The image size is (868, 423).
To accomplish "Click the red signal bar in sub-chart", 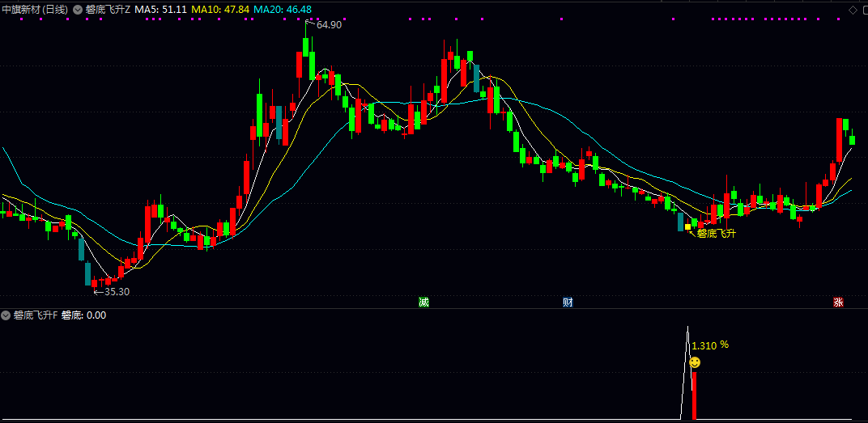I will [694, 396].
